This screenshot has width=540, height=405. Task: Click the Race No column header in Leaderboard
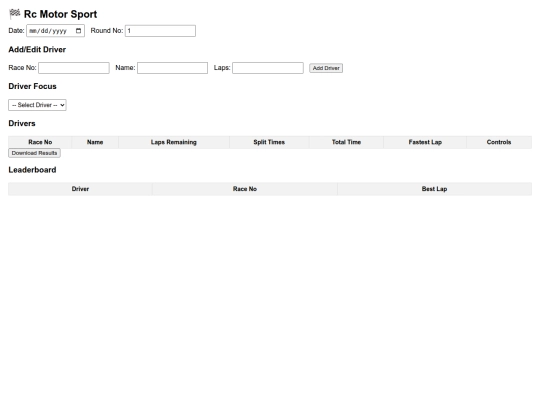click(x=245, y=189)
